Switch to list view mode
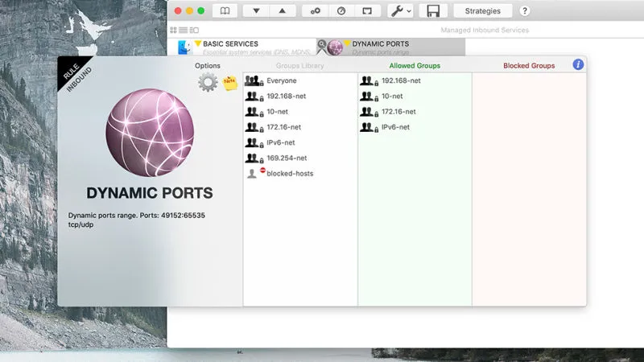The height and width of the screenshot is (362, 644). pos(183,30)
